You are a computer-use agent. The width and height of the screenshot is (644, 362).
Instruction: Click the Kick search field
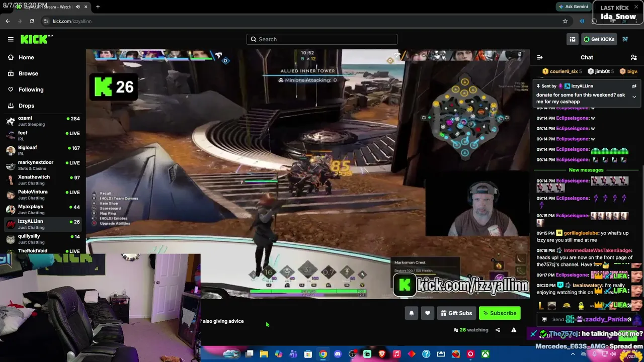(322, 39)
